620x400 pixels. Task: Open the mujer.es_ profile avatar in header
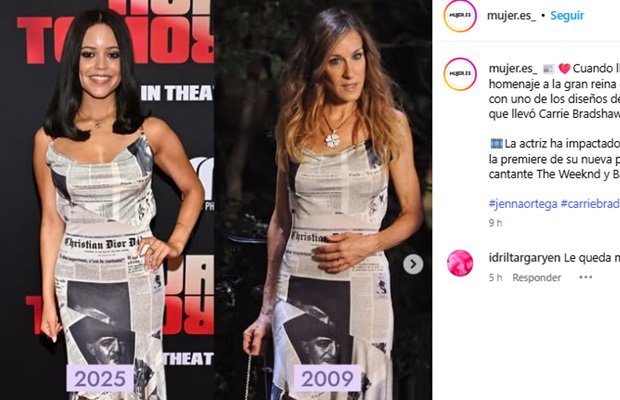tap(460, 15)
